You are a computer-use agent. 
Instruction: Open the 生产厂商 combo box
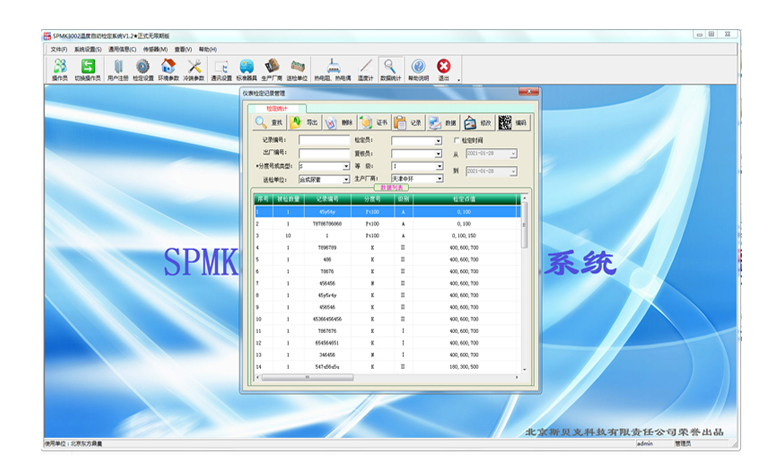click(x=437, y=179)
